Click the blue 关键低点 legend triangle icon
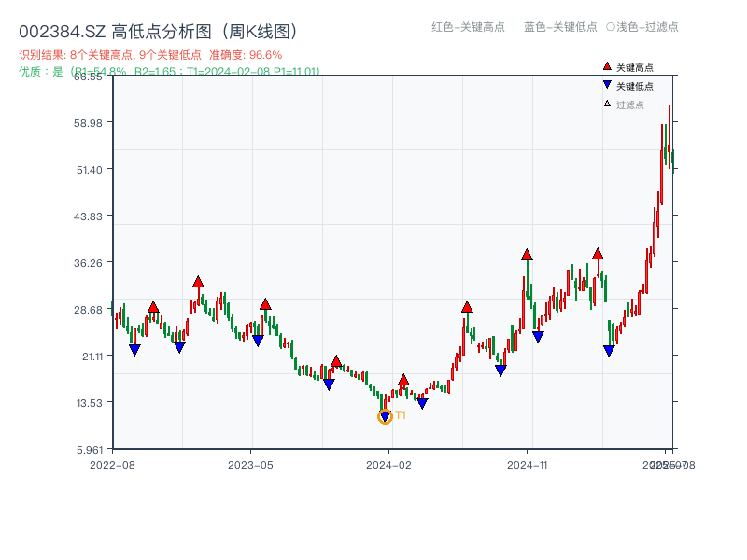The height and width of the screenshot is (560, 747). 607,85
